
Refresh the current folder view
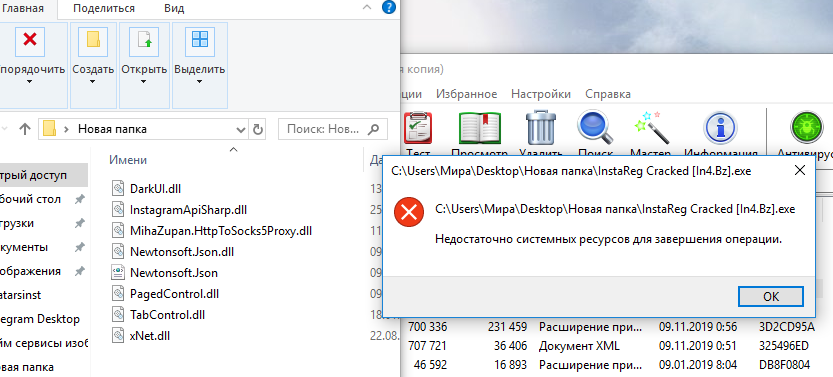point(257,129)
